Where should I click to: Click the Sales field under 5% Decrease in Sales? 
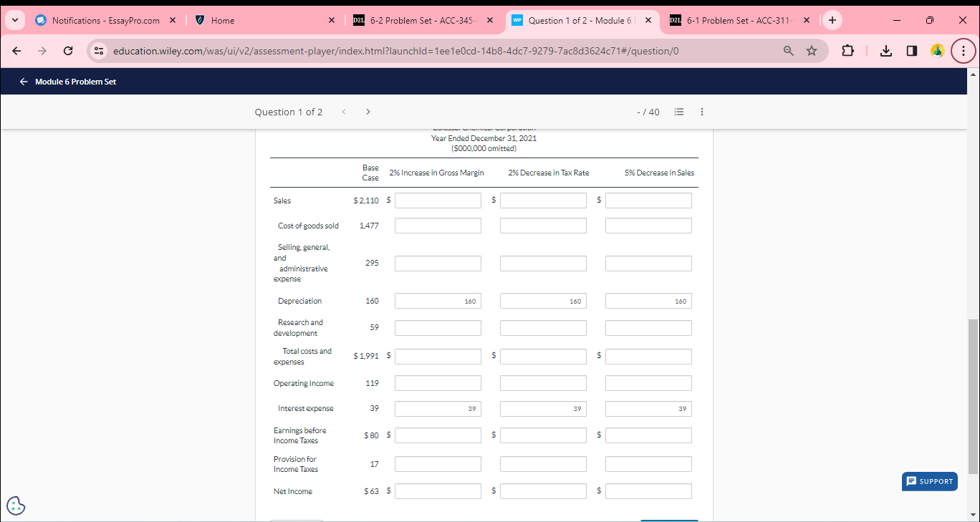click(648, 200)
